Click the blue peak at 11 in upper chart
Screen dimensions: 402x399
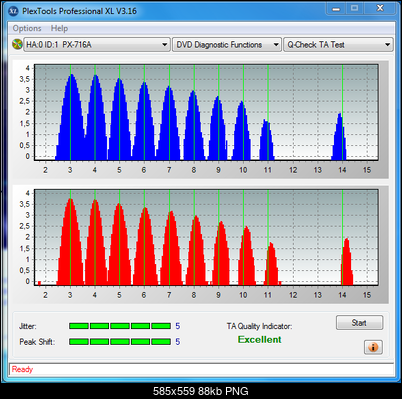tap(267, 140)
